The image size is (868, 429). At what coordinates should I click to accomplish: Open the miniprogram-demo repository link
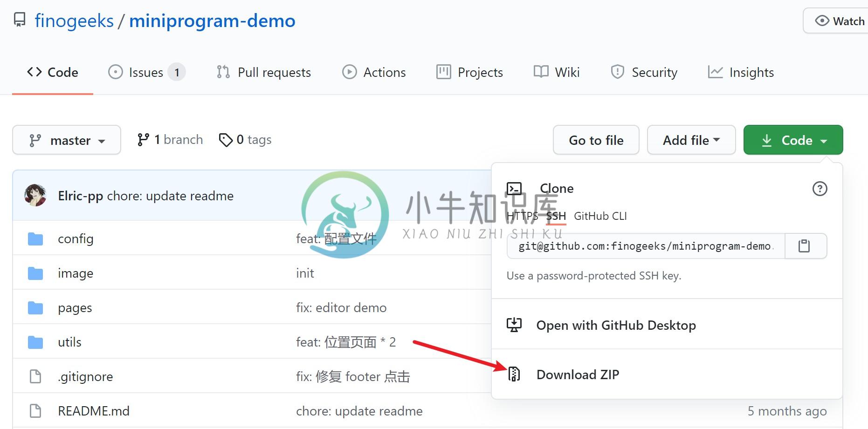click(x=212, y=21)
